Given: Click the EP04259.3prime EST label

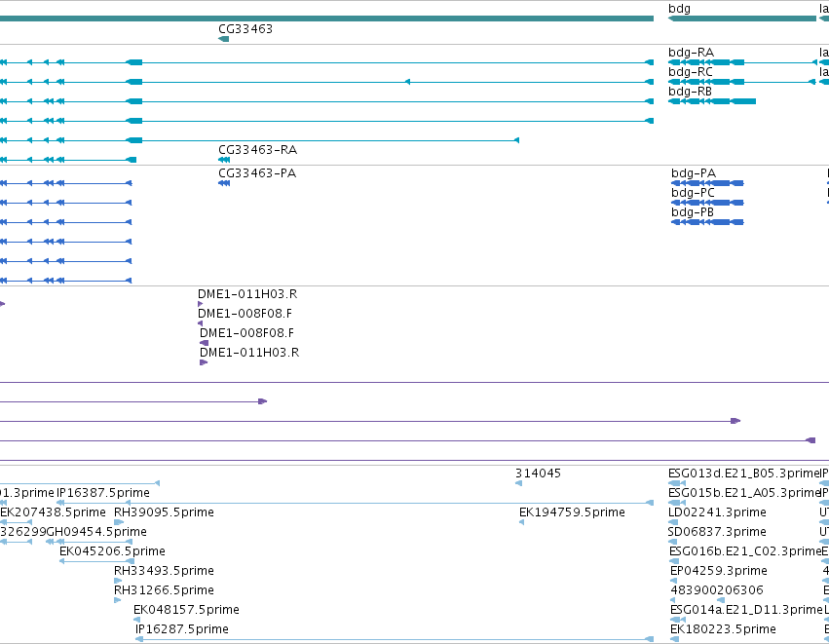Looking at the screenshot, I should [x=719, y=571].
